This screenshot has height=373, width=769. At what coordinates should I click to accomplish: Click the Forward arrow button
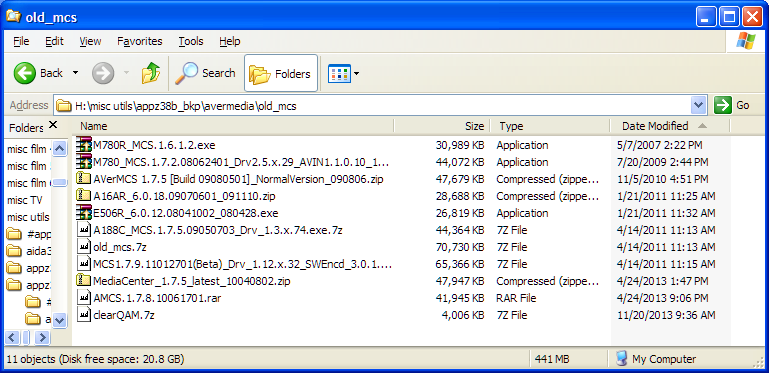pos(103,74)
